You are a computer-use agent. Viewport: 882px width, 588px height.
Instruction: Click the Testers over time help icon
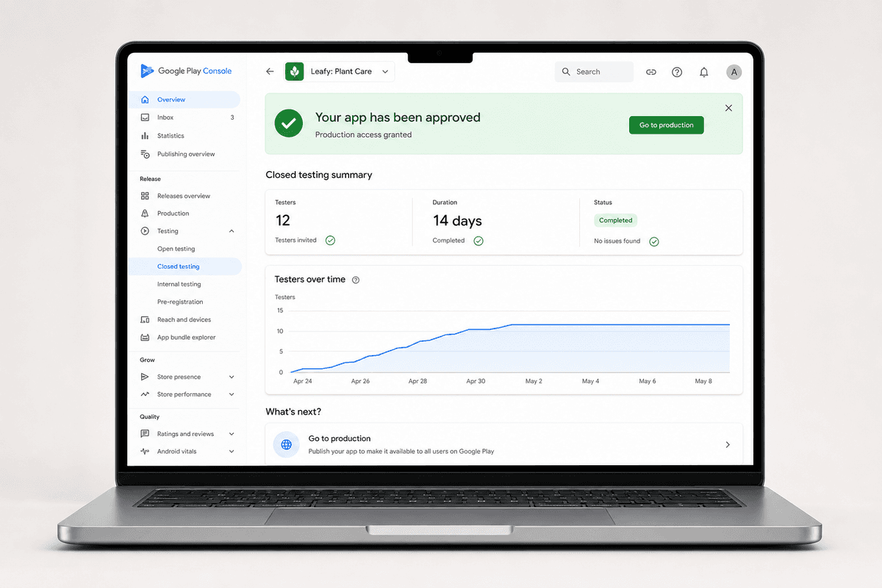(356, 280)
